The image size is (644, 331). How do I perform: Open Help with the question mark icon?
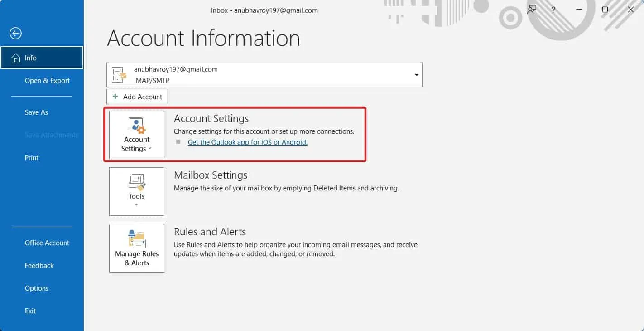(x=553, y=10)
